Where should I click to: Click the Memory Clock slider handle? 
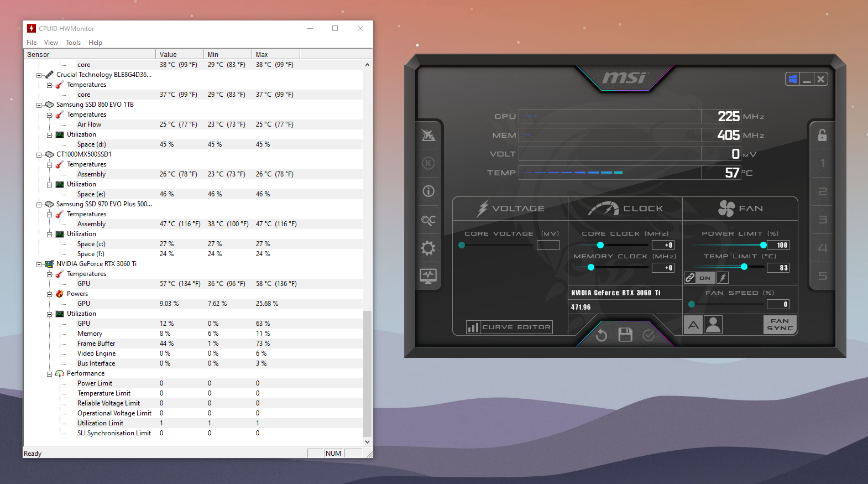591,267
